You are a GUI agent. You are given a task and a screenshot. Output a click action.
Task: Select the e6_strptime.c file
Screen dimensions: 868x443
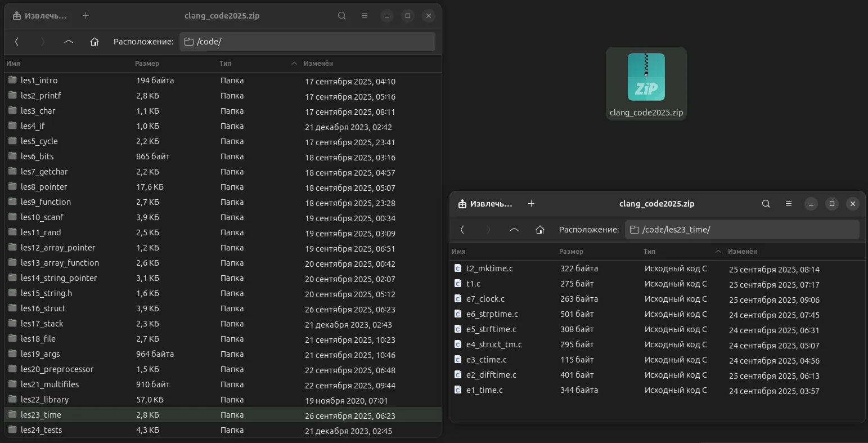492,314
